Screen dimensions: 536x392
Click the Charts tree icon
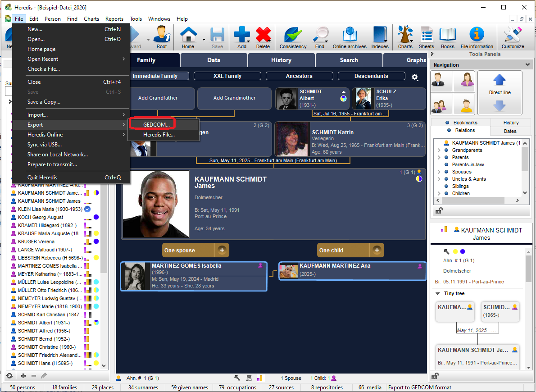[x=405, y=36]
